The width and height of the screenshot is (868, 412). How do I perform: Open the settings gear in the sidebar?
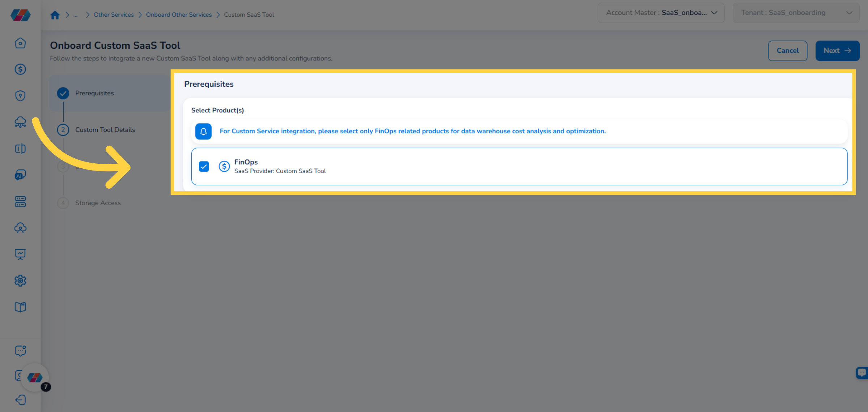coord(20,281)
